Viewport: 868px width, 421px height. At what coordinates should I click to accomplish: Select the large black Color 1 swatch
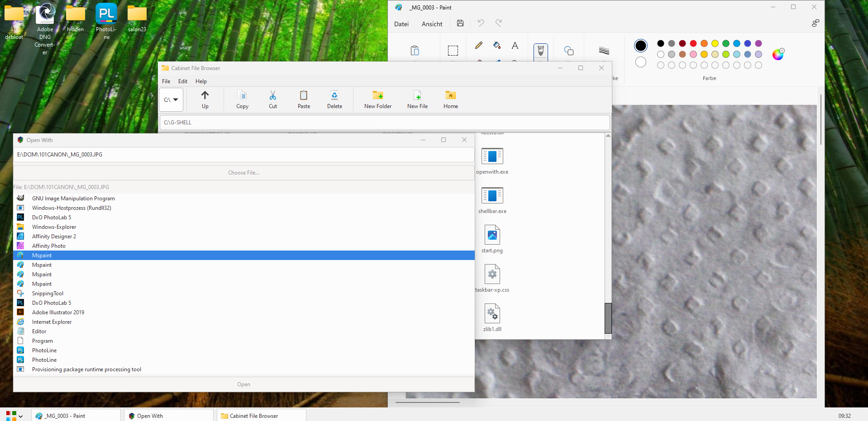coord(641,46)
